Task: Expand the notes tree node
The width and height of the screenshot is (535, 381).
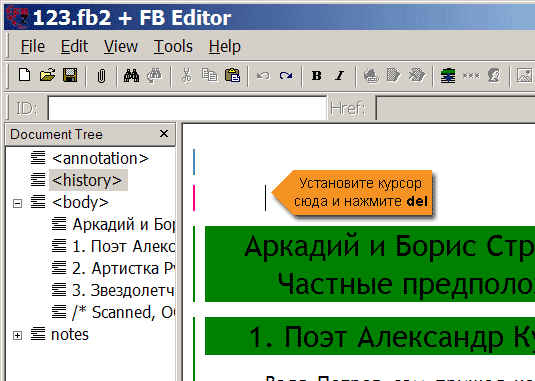Action: [x=17, y=335]
